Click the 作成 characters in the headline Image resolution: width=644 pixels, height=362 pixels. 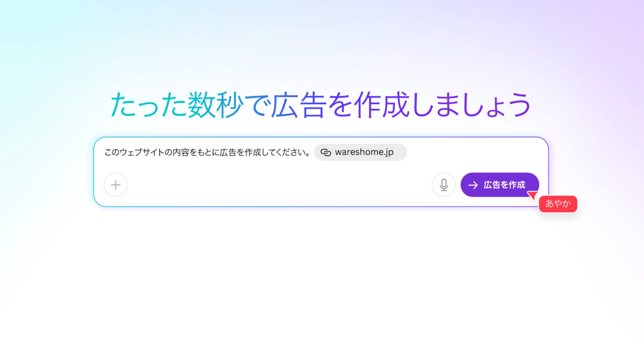[382, 105]
